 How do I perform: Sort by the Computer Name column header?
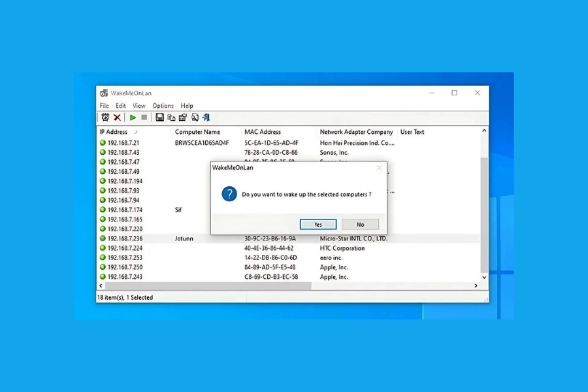[x=207, y=132]
